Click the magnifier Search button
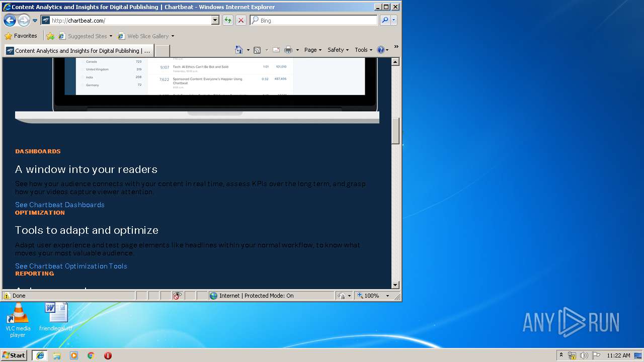Viewport: 644px width, 362px height. point(385,21)
